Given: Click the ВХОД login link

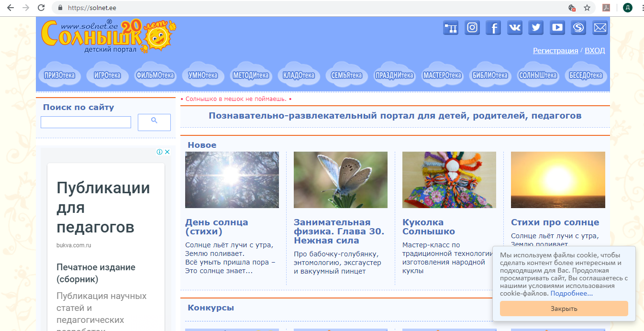Looking at the screenshot, I should (595, 51).
